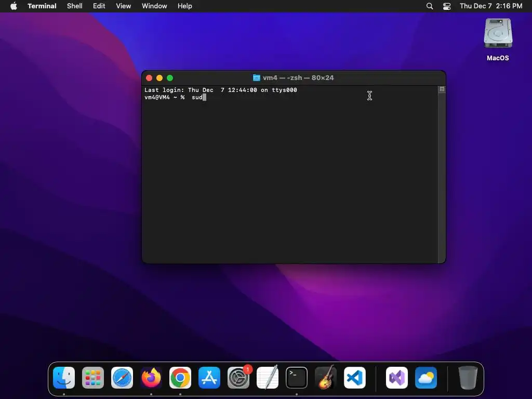Open Spotlight search in menu bar
Screen dimensions: 532x399
pos(430,6)
